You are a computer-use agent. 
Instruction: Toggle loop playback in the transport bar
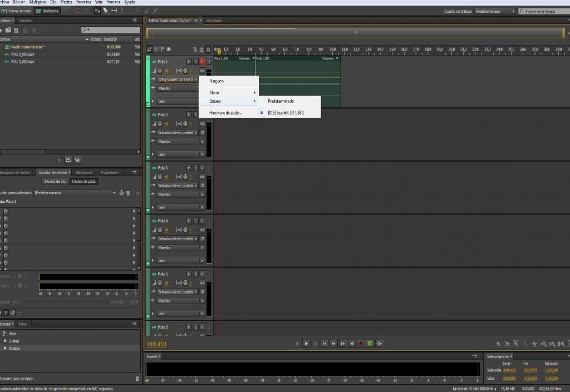coord(370,344)
